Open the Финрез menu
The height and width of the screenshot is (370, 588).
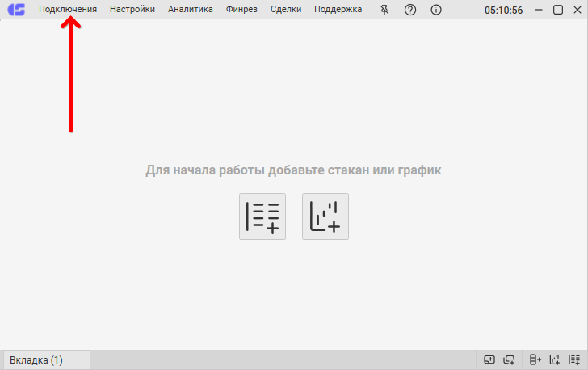(x=242, y=10)
